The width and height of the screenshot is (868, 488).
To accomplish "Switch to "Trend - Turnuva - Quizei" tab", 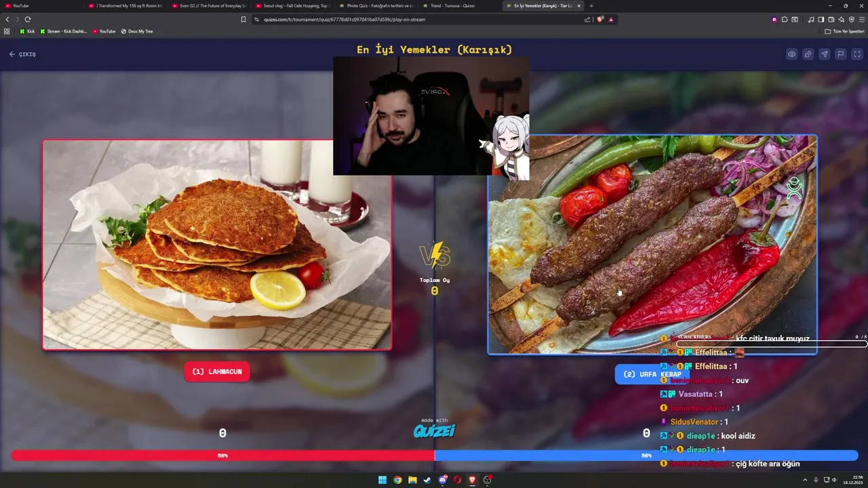I will (459, 5).
